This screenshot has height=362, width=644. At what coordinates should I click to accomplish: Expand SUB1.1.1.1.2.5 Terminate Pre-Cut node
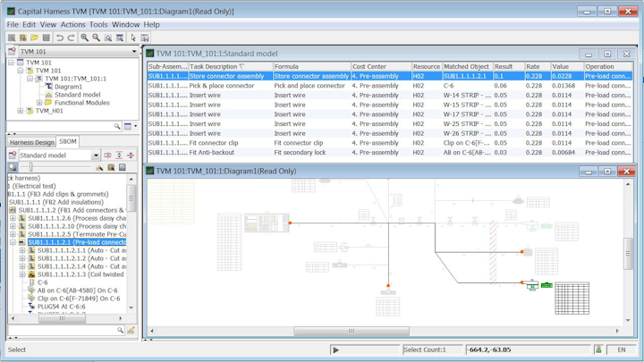13,234
